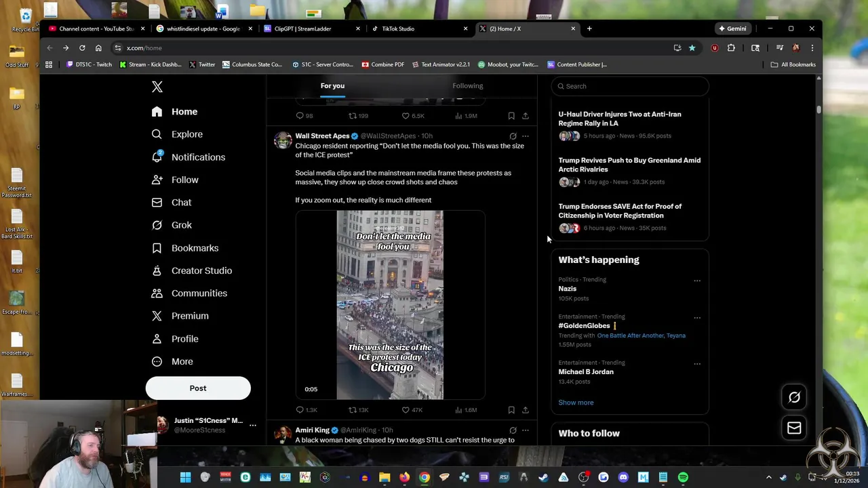Open the floating messages button
This screenshot has height=488, width=868.
click(x=794, y=428)
